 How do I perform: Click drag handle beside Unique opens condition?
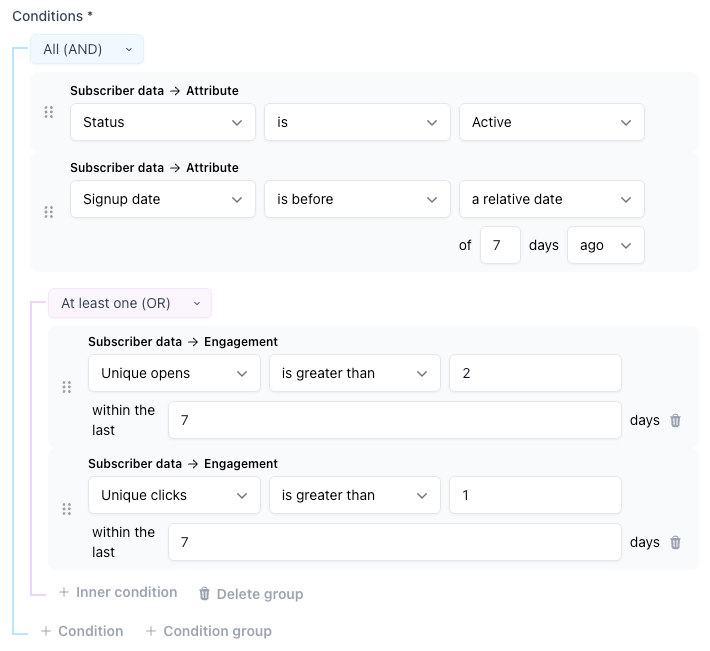click(x=67, y=387)
